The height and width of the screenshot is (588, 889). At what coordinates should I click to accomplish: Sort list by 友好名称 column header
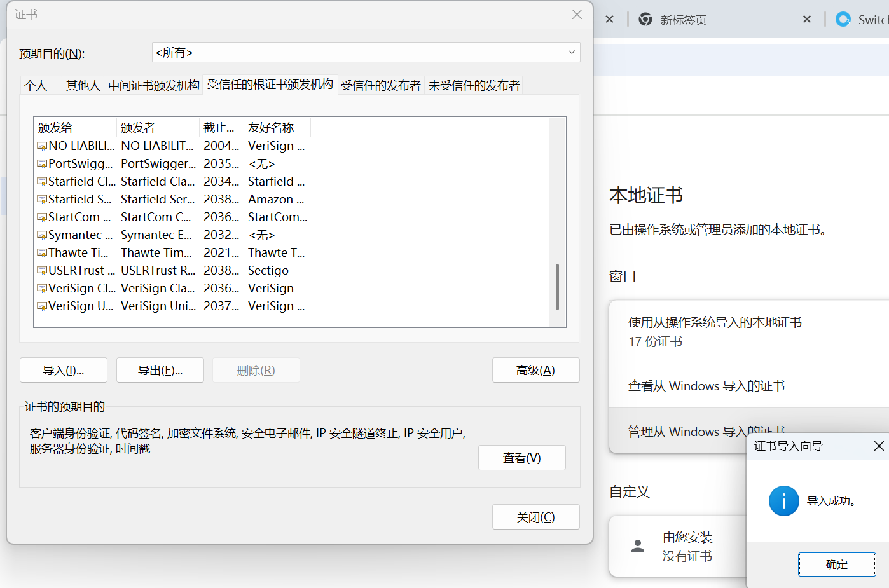pyautogui.click(x=277, y=127)
